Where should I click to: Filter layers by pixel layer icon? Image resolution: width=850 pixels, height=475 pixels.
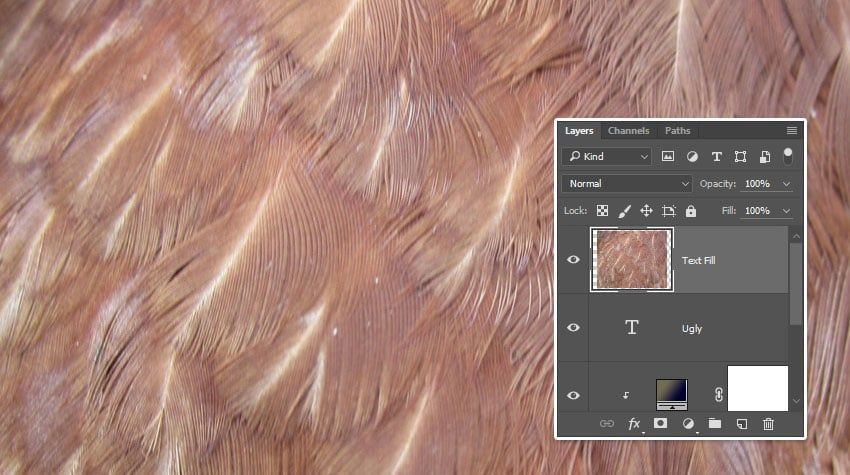pyautogui.click(x=668, y=157)
